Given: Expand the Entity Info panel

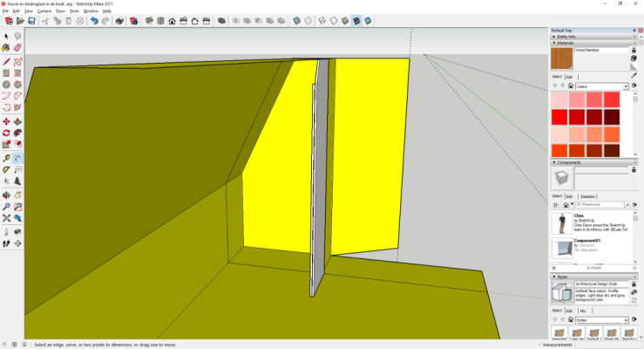Looking at the screenshot, I should [554, 37].
